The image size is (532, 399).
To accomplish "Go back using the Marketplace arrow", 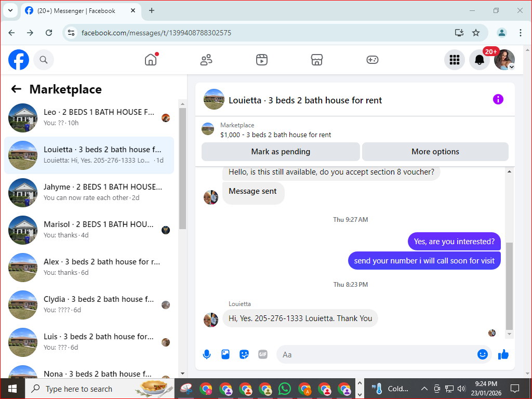I will 16,89.
